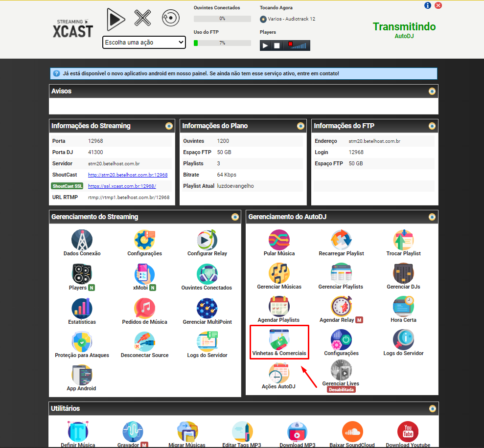
Task: Open Gerenciar Playlists
Action: (341, 274)
